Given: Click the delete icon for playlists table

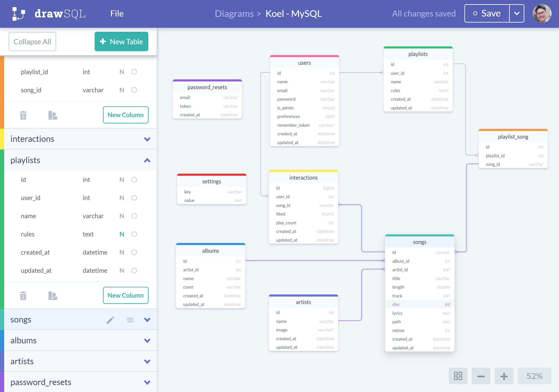Looking at the screenshot, I should 23,295.
